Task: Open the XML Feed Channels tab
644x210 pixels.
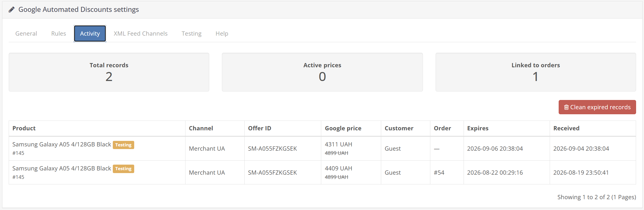Action: [x=141, y=34]
